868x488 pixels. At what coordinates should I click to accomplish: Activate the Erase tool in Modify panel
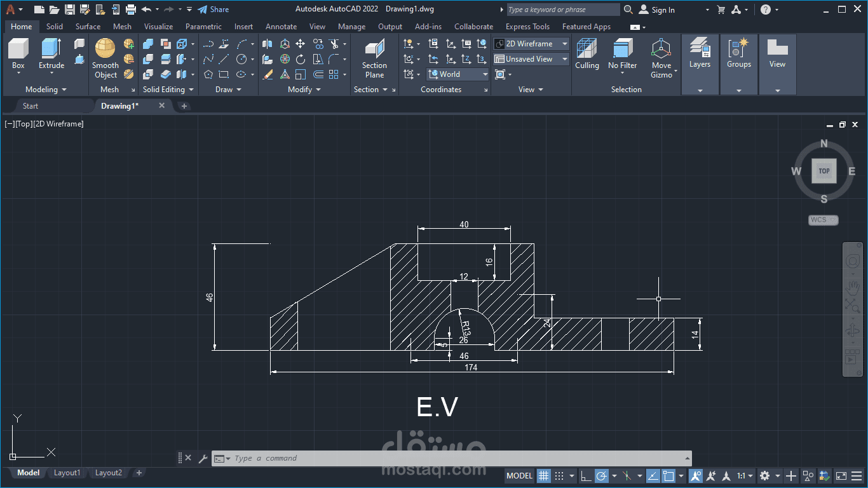(268, 74)
